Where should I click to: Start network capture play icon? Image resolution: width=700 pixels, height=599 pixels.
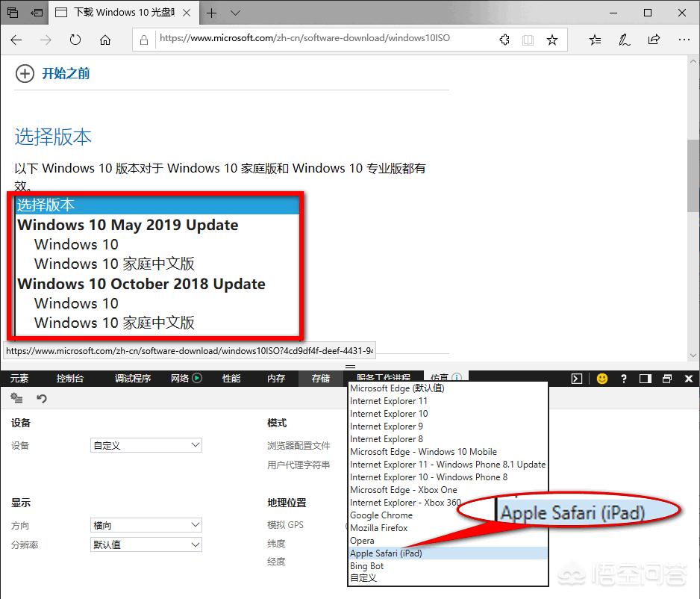pyautogui.click(x=197, y=378)
